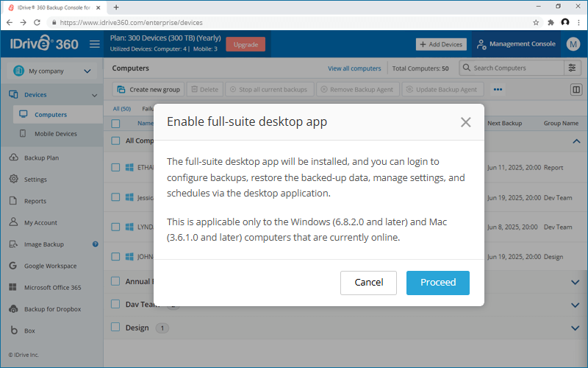The height and width of the screenshot is (368, 588).
Task: Toggle the column layout icon
Action: pyautogui.click(x=576, y=89)
